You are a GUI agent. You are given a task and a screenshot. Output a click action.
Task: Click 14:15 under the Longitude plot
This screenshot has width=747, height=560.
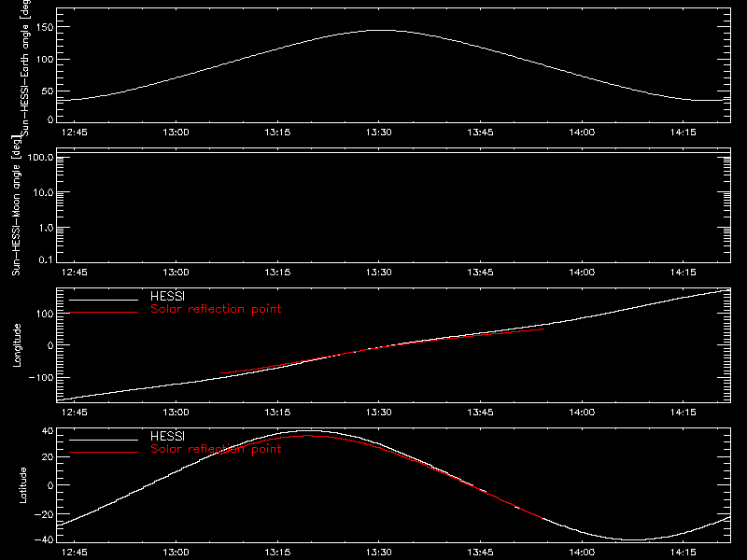click(684, 412)
